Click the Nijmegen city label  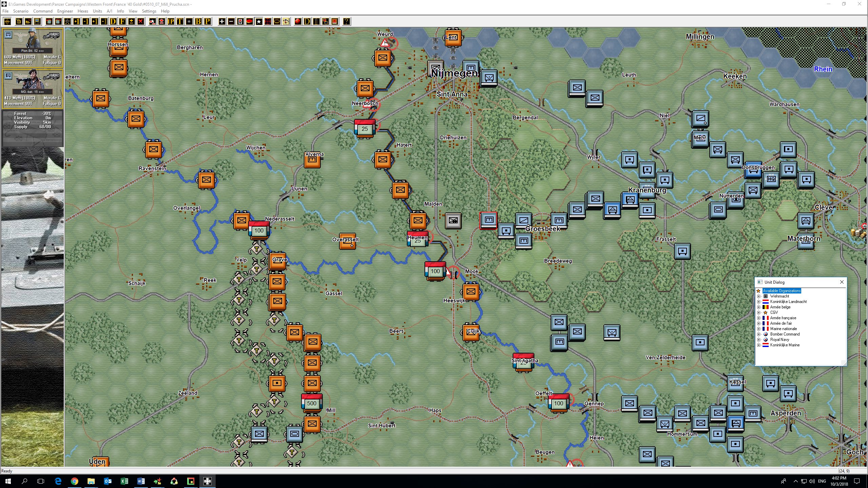(x=454, y=73)
